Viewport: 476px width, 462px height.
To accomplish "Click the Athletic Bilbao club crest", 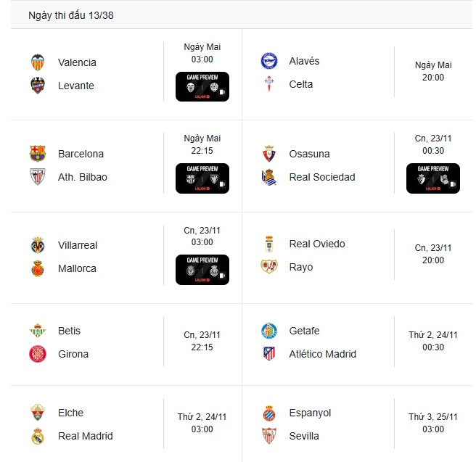I will click(x=38, y=177).
